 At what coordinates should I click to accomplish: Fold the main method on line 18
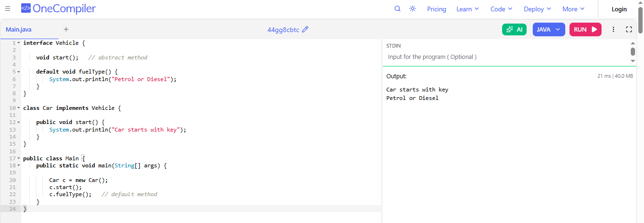coord(18,165)
